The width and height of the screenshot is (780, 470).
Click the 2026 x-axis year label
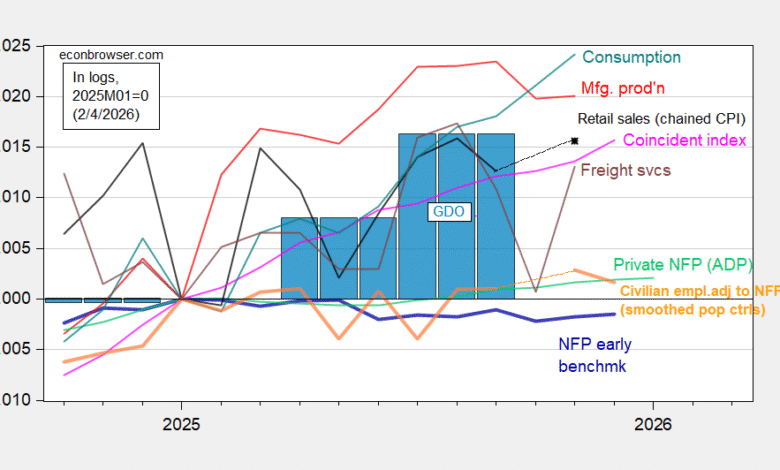click(x=653, y=424)
